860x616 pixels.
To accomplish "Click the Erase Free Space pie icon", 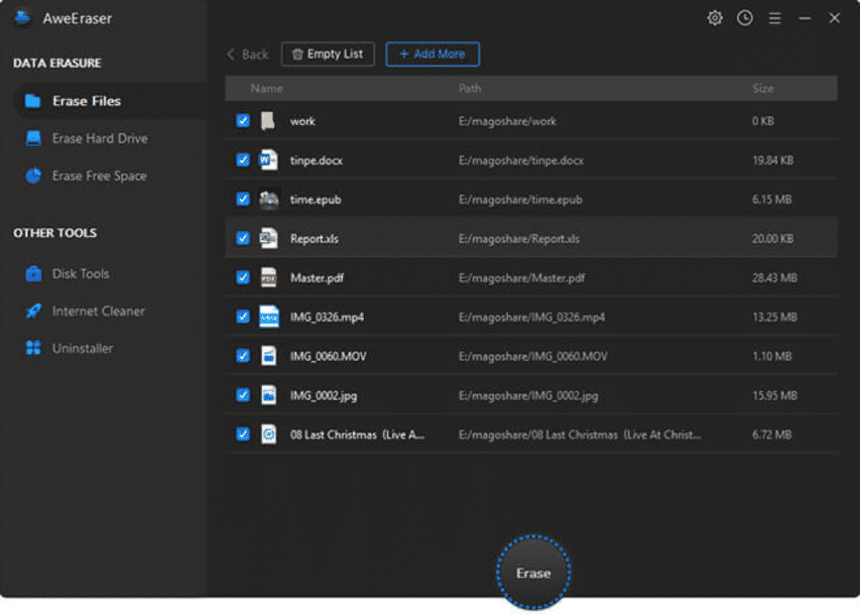I will 34,175.
